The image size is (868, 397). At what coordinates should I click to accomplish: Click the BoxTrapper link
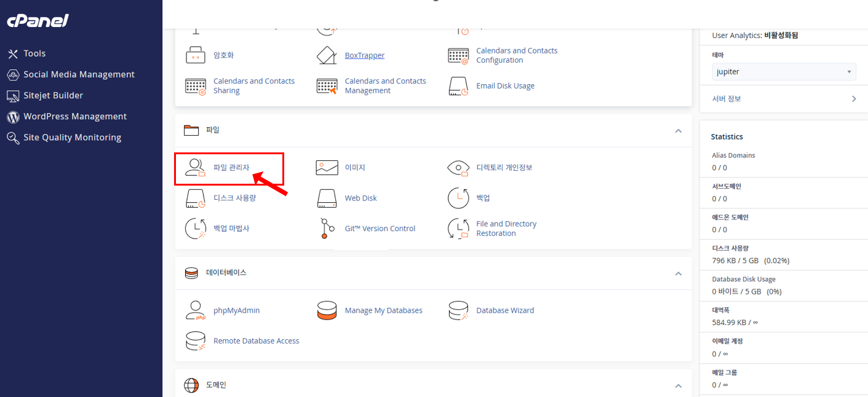click(x=364, y=55)
